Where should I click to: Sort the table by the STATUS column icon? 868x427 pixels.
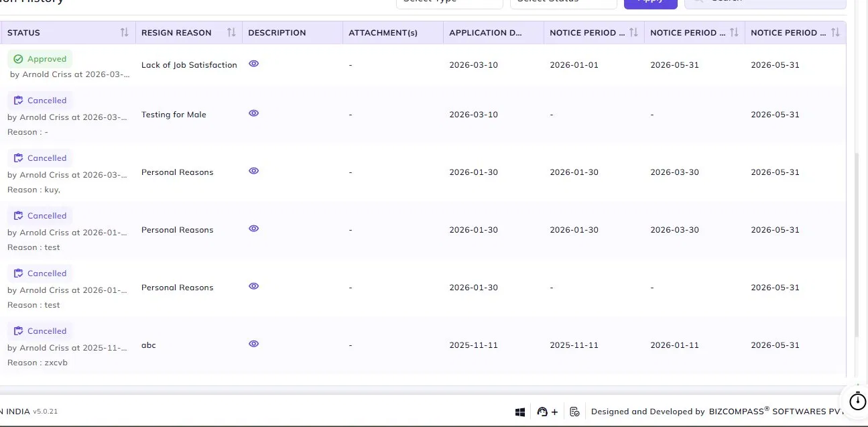[x=124, y=32]
